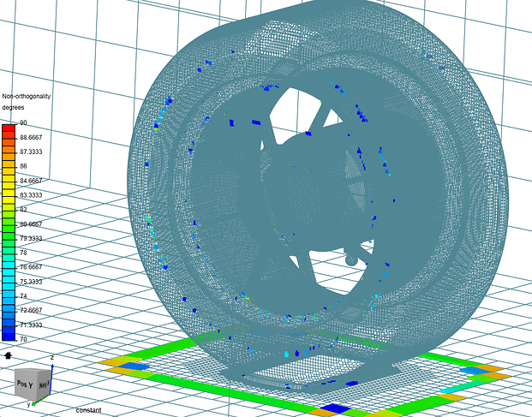Click the legend value 76.6667

click(31, 267)
